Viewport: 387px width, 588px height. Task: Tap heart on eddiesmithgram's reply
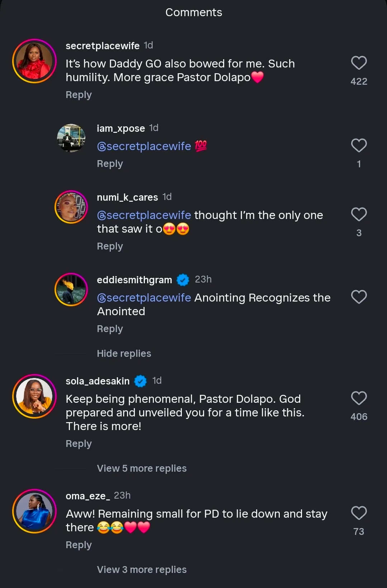[359, 297]
